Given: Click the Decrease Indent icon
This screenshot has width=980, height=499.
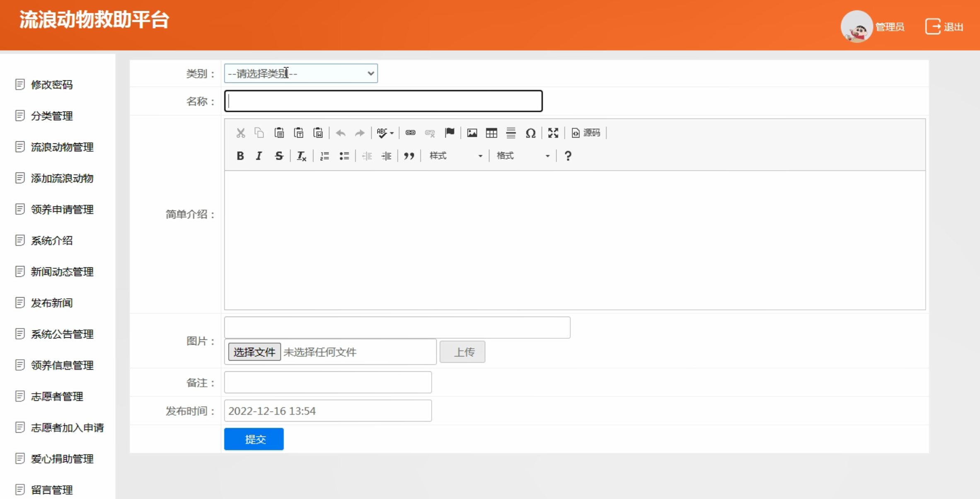Looking at the screenshot, I should 367,156.
